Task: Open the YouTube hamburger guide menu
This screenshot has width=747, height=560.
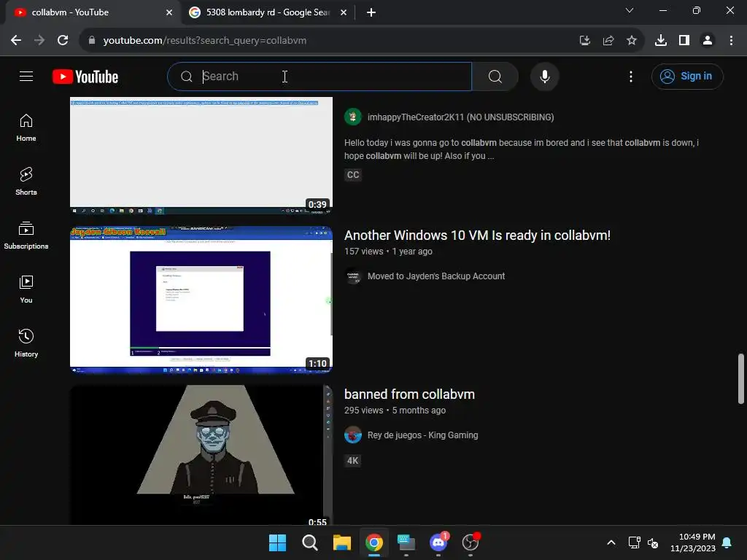Action: pos(26,76)
